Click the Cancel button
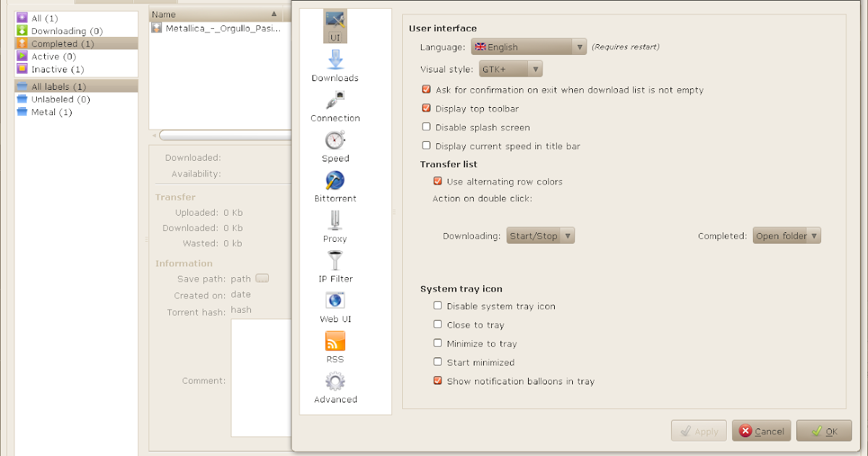868x456 pixels. [762, 431]
